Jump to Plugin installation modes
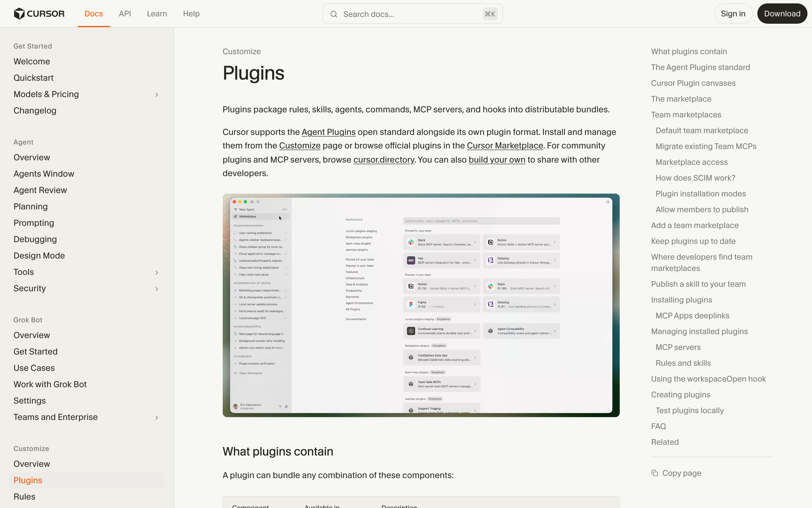This screenshot has width=812, height=508. pos(701,194)
